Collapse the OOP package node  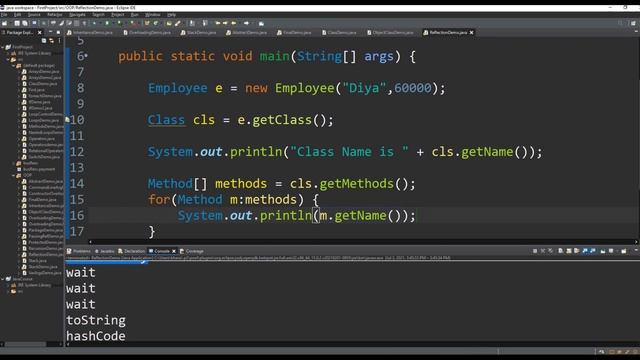tap(13, 175)
